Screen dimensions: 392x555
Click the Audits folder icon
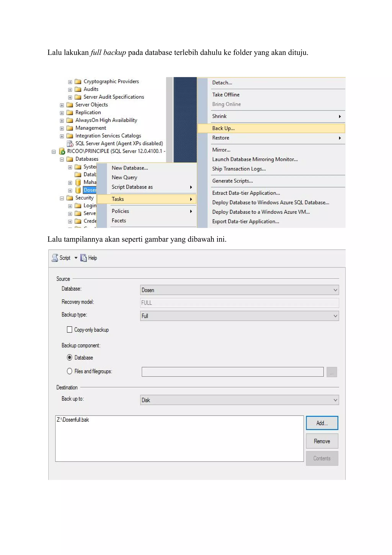click(x=78, y=89)
